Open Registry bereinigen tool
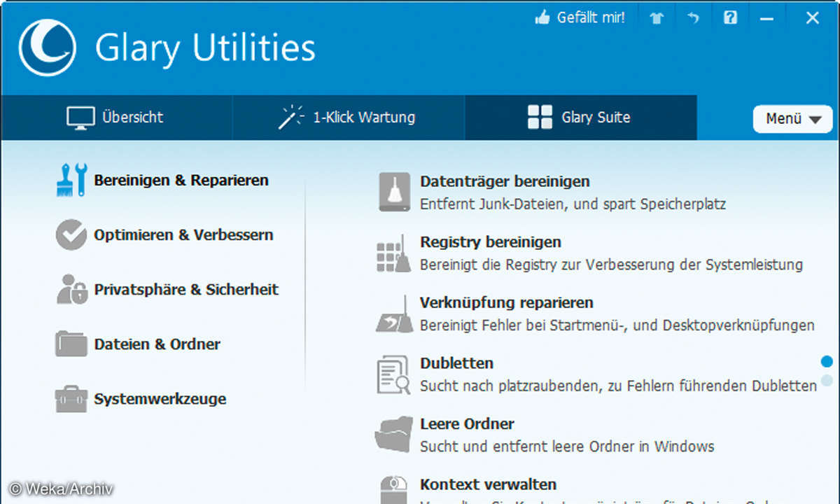Image resolution: width=840 pixels, height=504 pixels. point(491,242)
